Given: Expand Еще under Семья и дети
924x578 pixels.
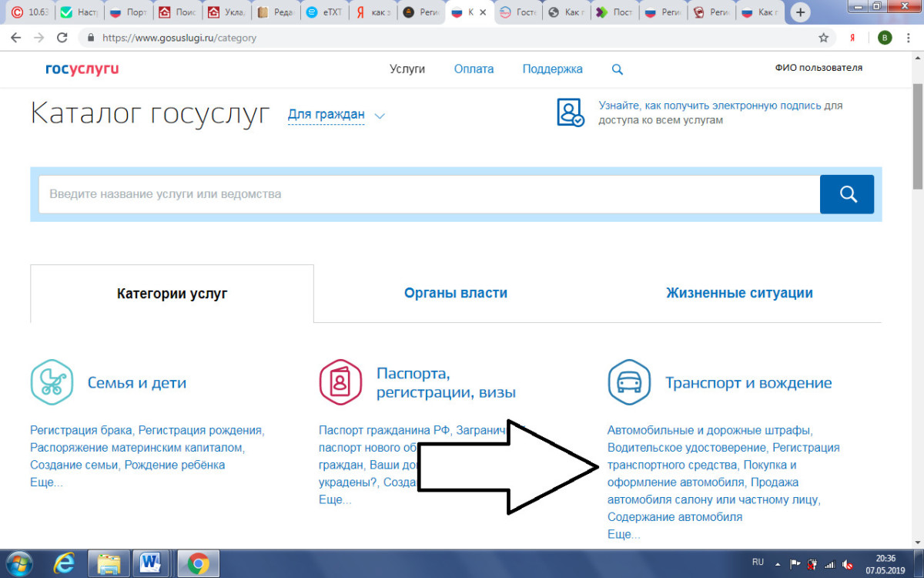Looking at the screenshot, I should (x=46, y=482).
